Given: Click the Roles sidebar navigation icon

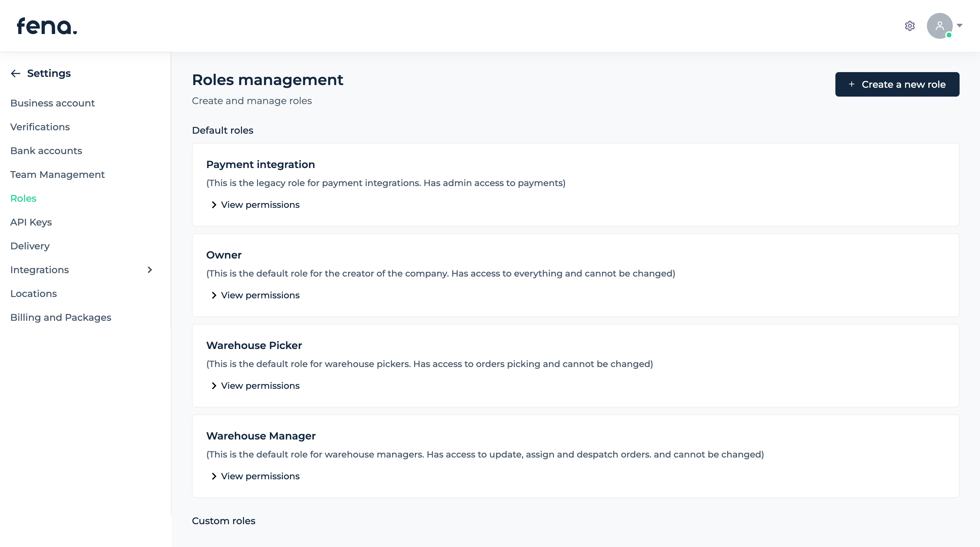Looking at the screenshot, I should point(23,198).
